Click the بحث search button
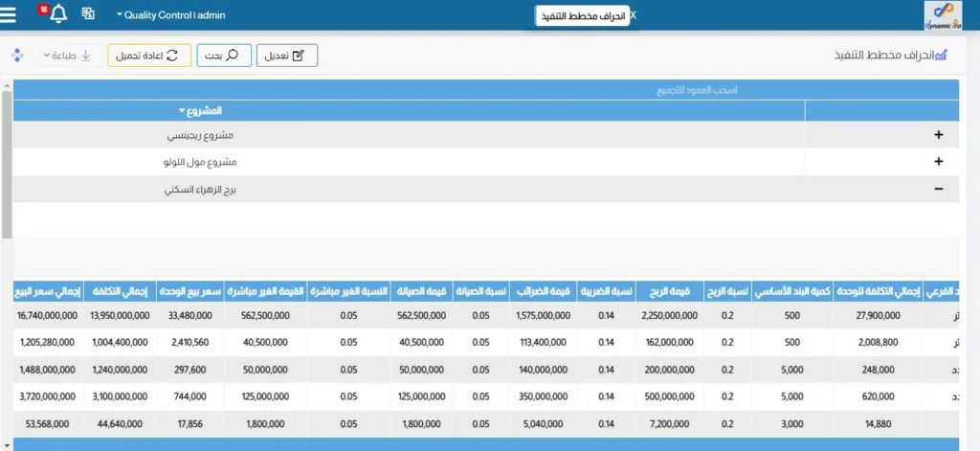 [x=224, y=56]
